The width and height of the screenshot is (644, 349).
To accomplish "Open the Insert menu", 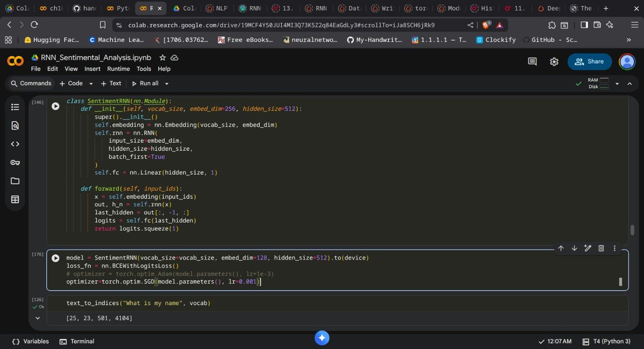I will tap(92, 69).
